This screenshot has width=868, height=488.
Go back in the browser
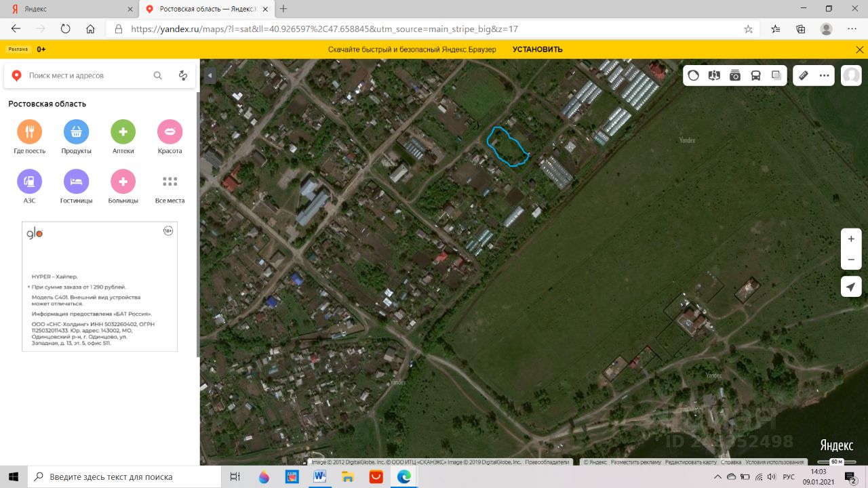click(x=16, y=29)
